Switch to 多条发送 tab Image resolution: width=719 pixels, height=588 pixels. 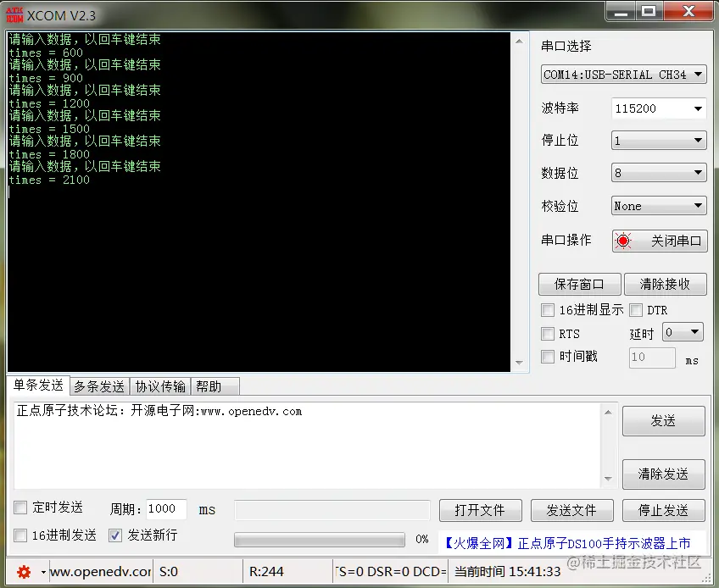pyautogui.click(x=99, y=386)
